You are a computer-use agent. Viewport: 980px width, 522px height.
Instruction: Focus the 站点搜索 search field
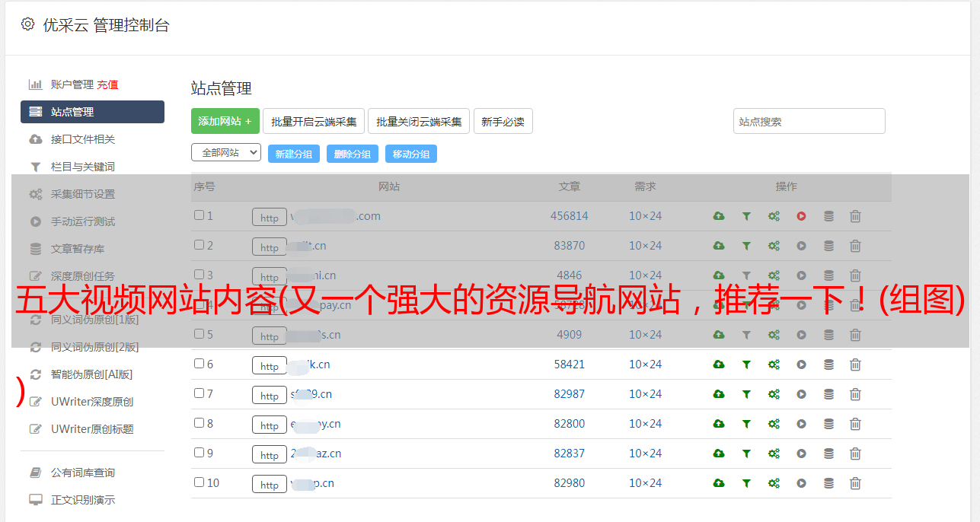point(809,121)
